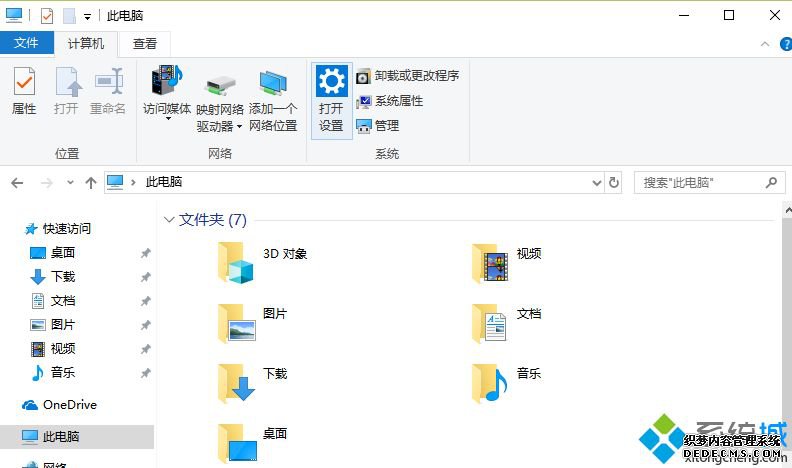This screenshot has height=468, width=792.
Task: Open the address bar history dropdown
Action: coord(597,183)
